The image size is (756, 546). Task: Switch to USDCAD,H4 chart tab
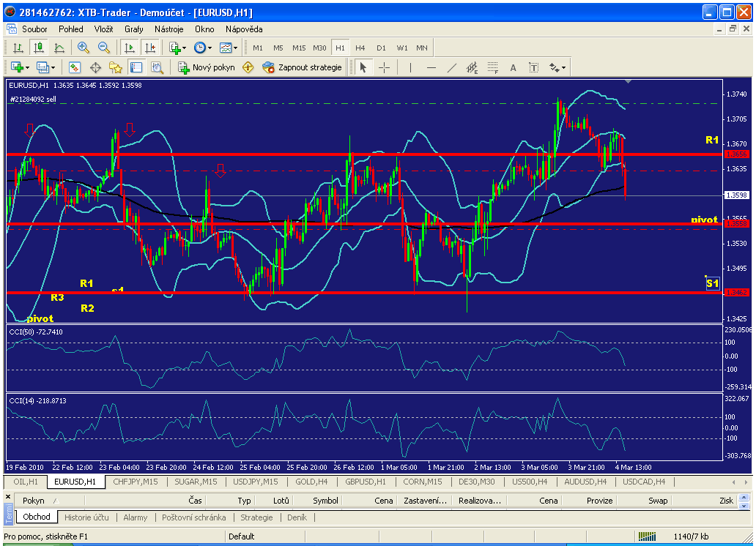click(x=644, y=482)
